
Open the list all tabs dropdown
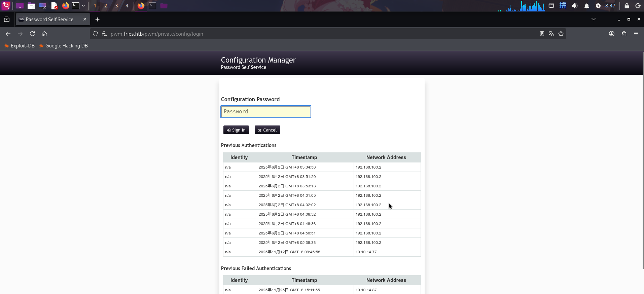(594, 19)
